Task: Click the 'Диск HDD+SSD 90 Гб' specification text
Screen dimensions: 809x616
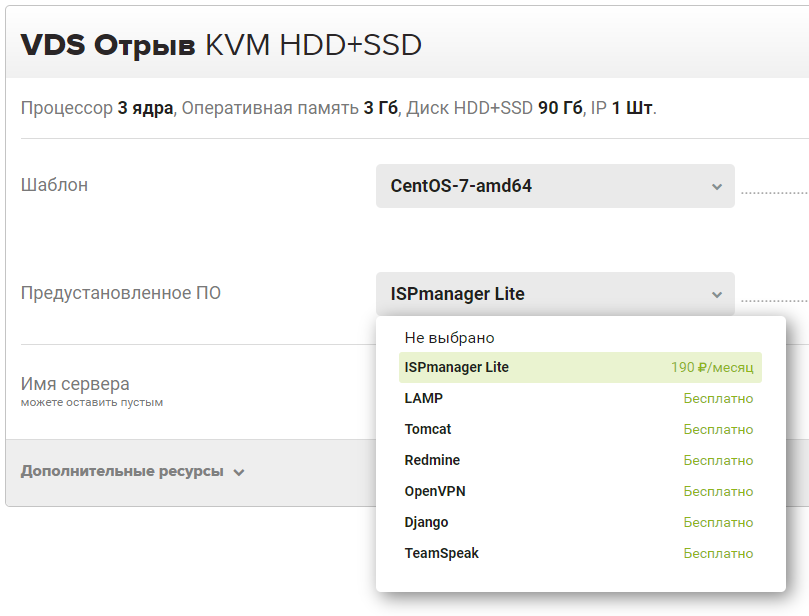Action: click(x=494, y=108)
